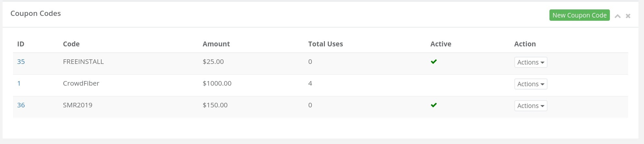
Task: Open coupon ID 1 link
Action: point(19,83)
